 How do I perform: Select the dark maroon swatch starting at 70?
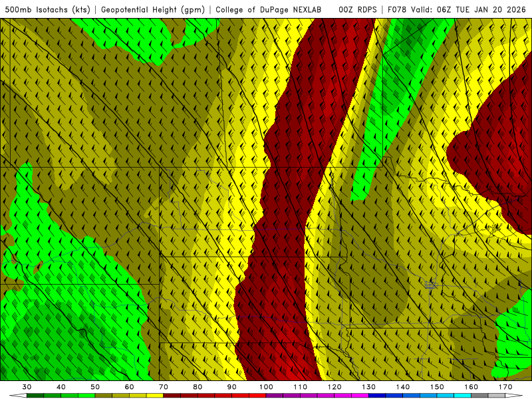pos(172,395)
